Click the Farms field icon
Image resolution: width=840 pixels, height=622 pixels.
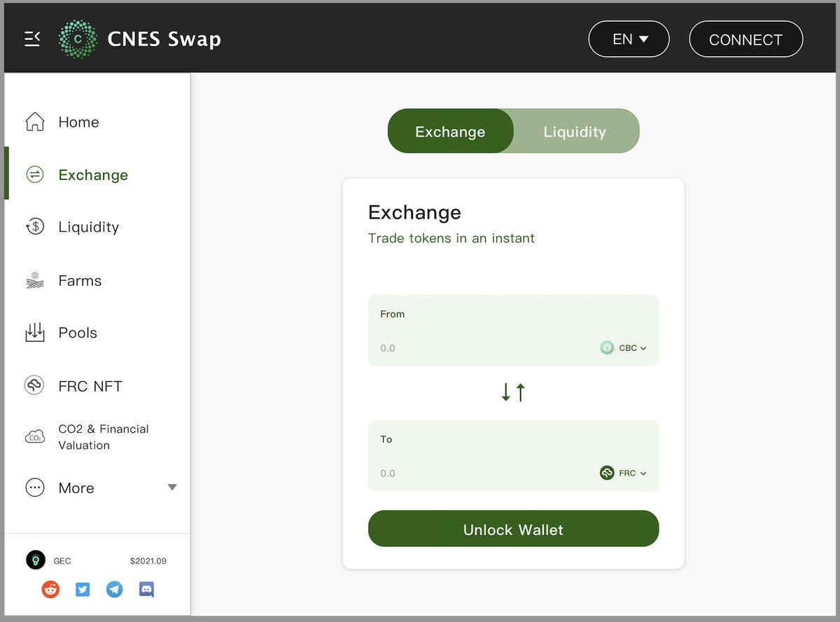click(x=35, y=280)
